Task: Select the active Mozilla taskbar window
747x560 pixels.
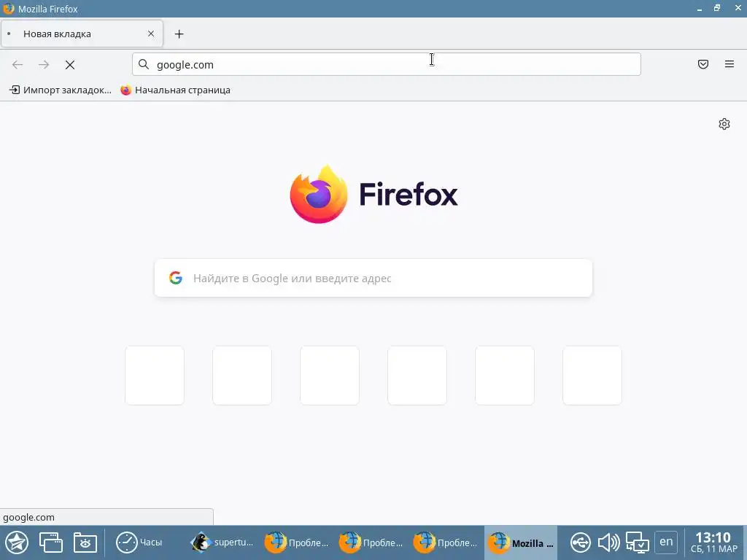Action: (x=521, y=542)
